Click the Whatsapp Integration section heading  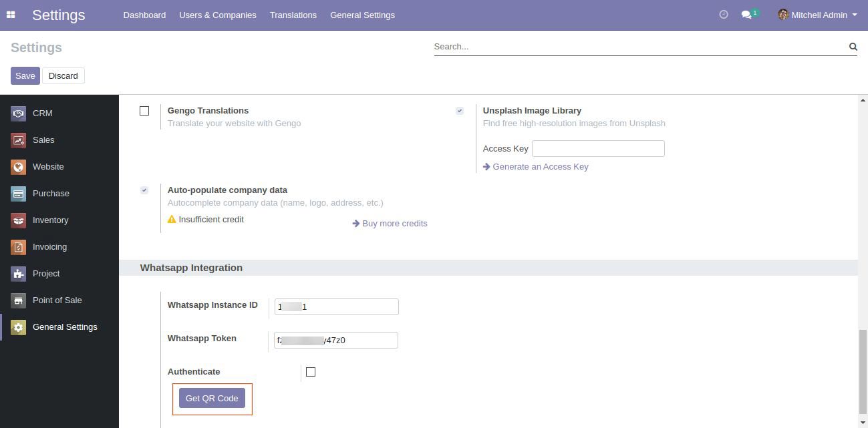[191, 268]
